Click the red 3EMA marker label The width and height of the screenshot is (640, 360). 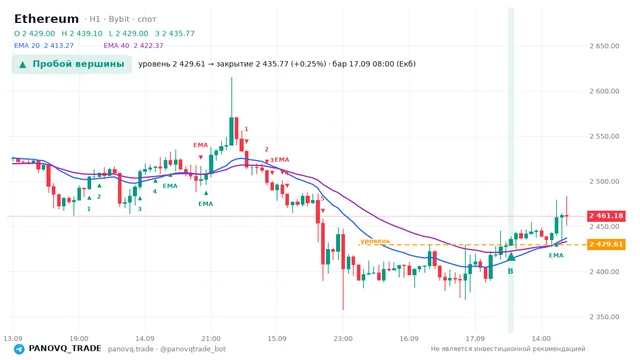(x=280, y=160)
